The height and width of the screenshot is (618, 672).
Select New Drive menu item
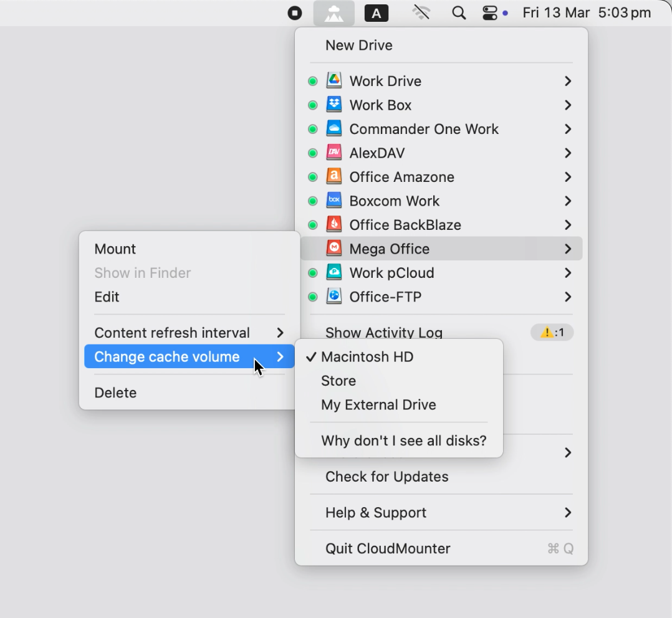coord(441,45)
